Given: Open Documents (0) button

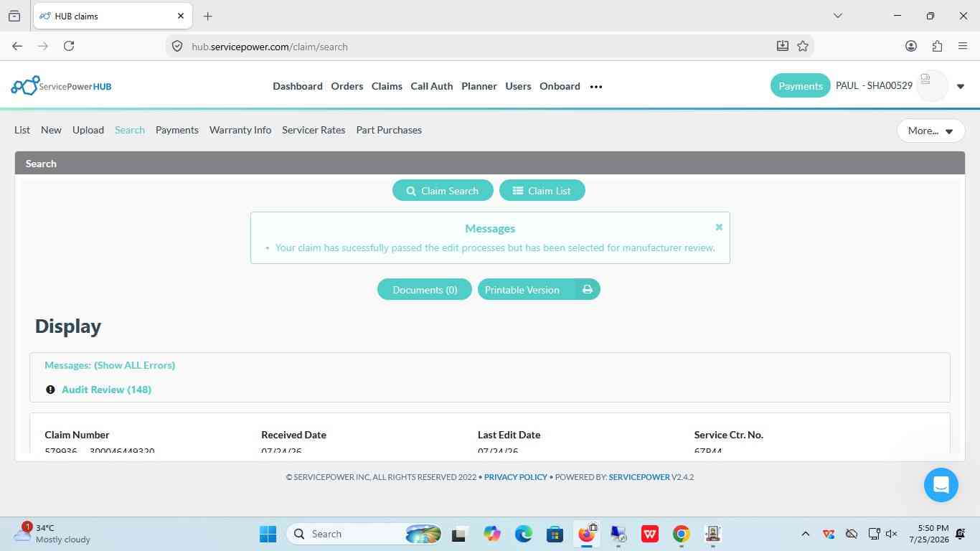Looking at the screenshot, I should pos(424,290).
